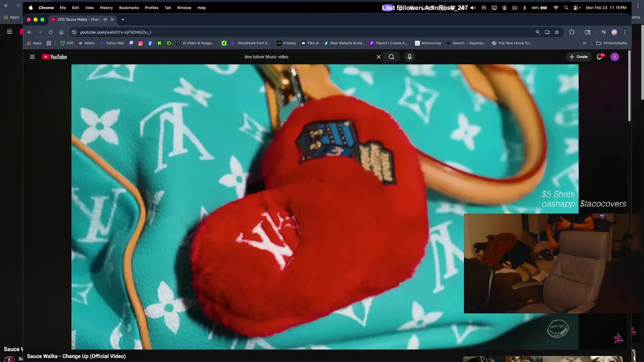Open the History menu
The height and width of the screenshot is (362, 644).
pos(106,8)
